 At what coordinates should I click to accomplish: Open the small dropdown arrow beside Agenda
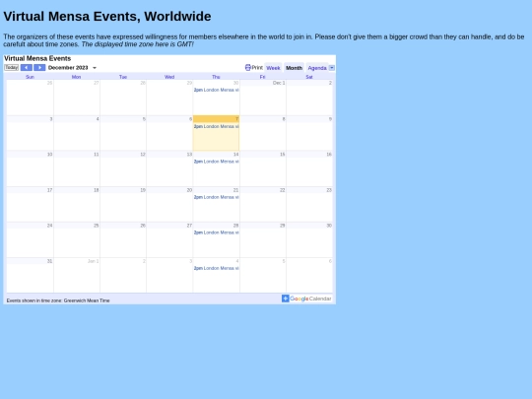click(332, 68)
